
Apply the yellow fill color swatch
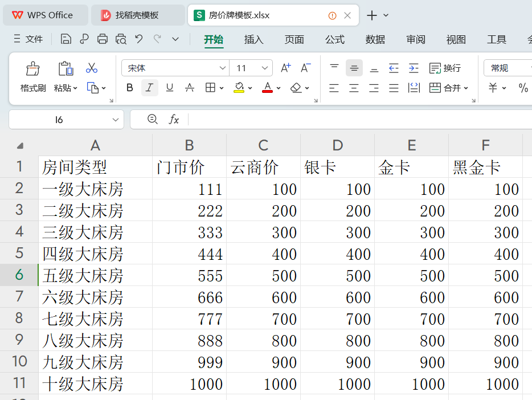pyautogui.click(x=239, y=88)
